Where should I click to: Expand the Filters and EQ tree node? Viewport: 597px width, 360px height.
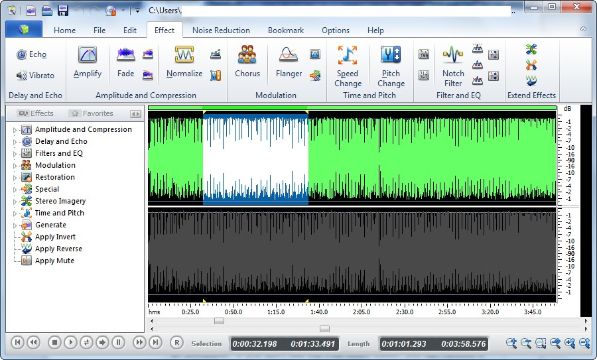[14, 154]
